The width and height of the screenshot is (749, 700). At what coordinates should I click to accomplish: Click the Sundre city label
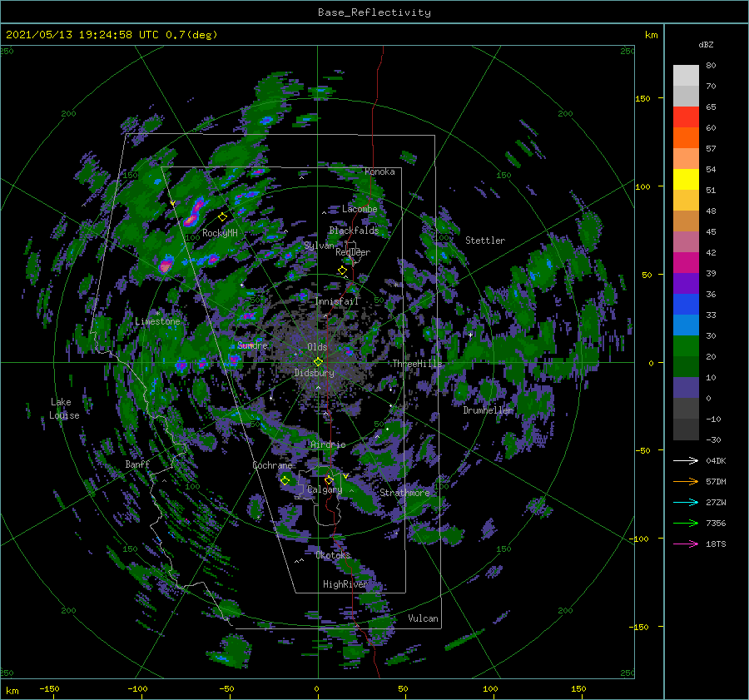(x=252, y=345)
